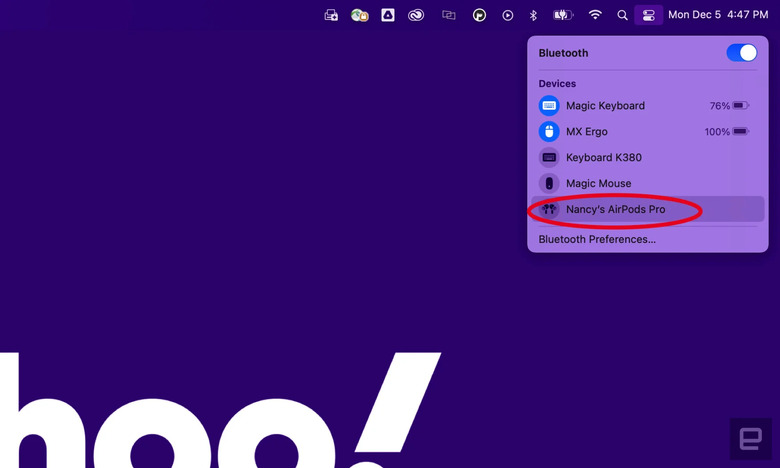Open Adobe Creative Cloud menu icon
This screenshot has height=468, width=780.
(416, 15)
